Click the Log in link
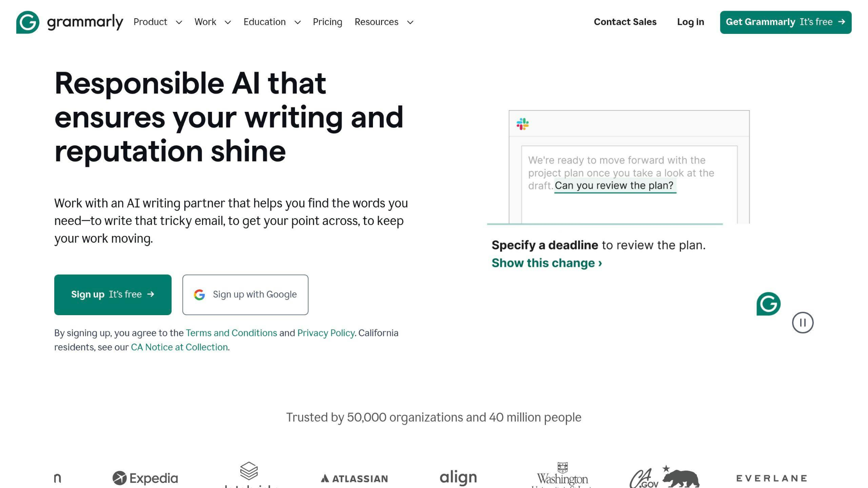The image size is (868, 488). click(x=690, y=22)
